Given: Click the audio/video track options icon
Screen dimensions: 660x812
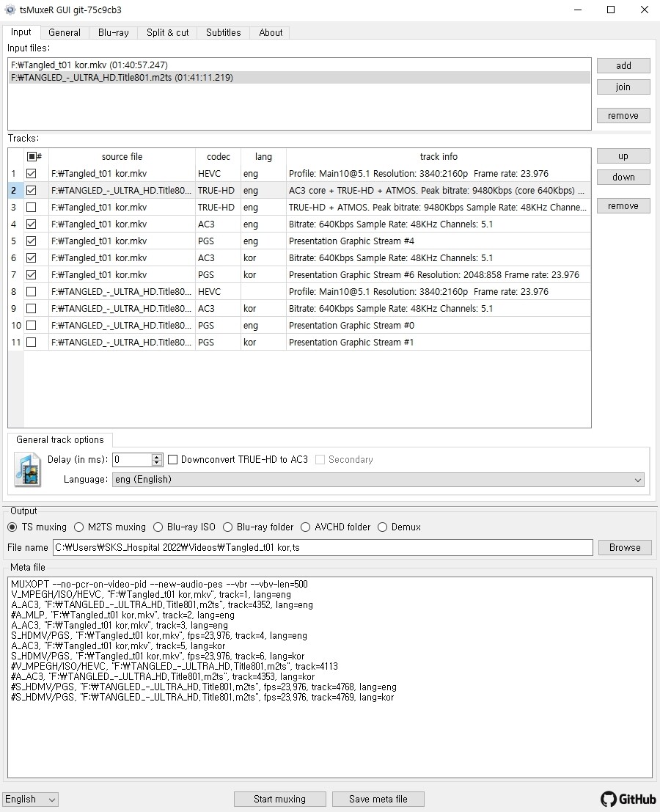Looking at the screenshot, I should tap(27, 469).
